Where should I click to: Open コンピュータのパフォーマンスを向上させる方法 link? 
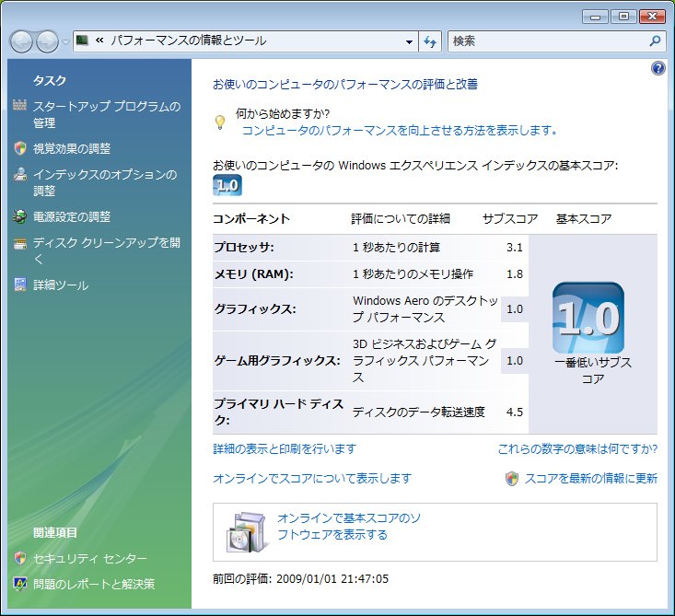pyautogui.click(x=400, y=130)
